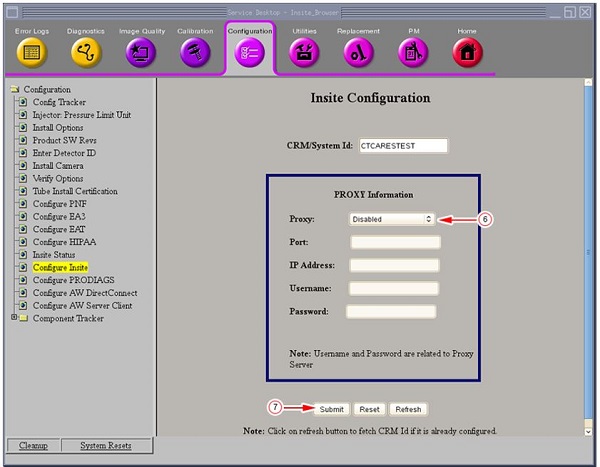This screenshot has width=600, height=467.
Task: Click the Reset button
Action: 370,409
